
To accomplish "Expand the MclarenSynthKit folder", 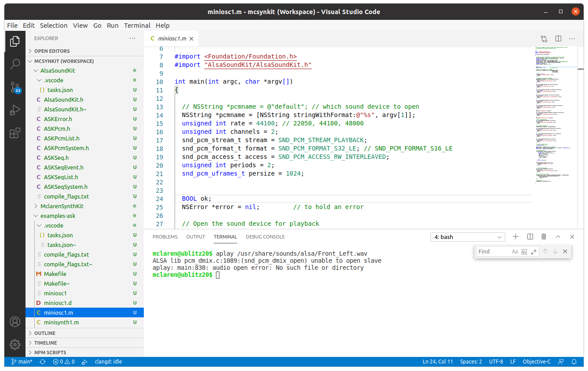I will point(62,206).
